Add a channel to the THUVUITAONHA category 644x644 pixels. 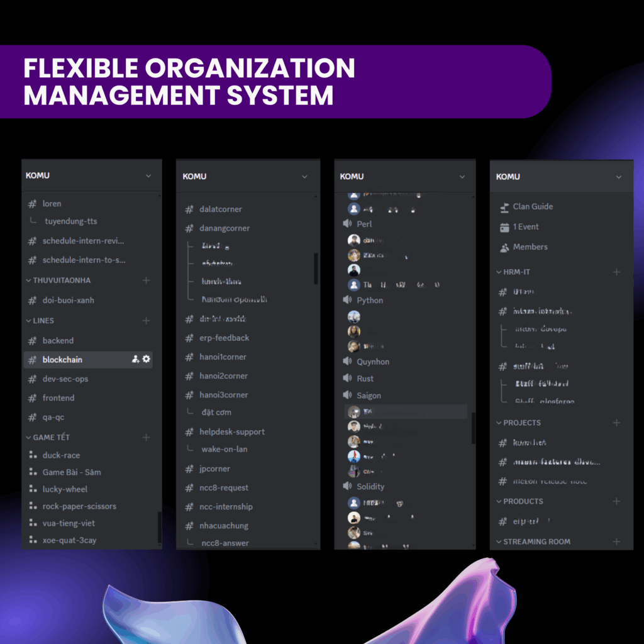tap(146, 280)
